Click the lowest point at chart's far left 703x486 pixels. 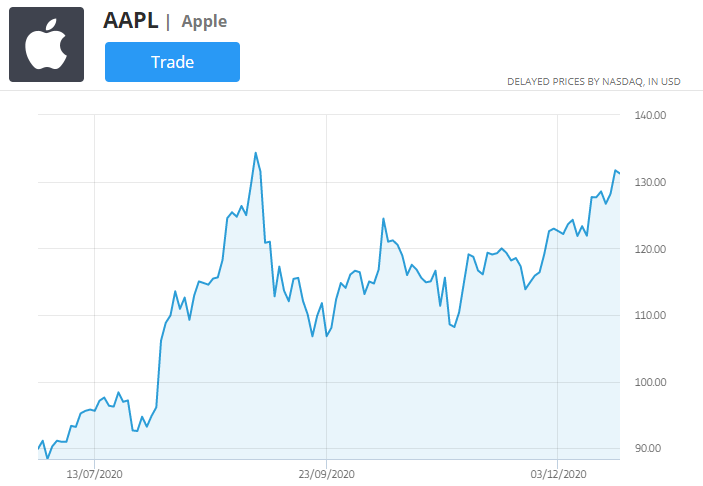click(x=47, y=458)
